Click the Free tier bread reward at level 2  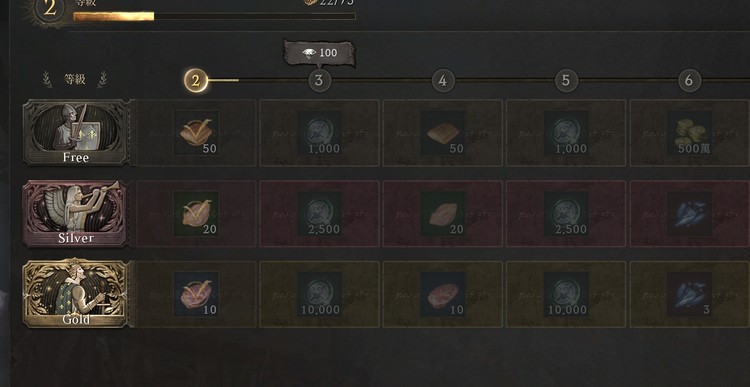[x=196, y=133]
